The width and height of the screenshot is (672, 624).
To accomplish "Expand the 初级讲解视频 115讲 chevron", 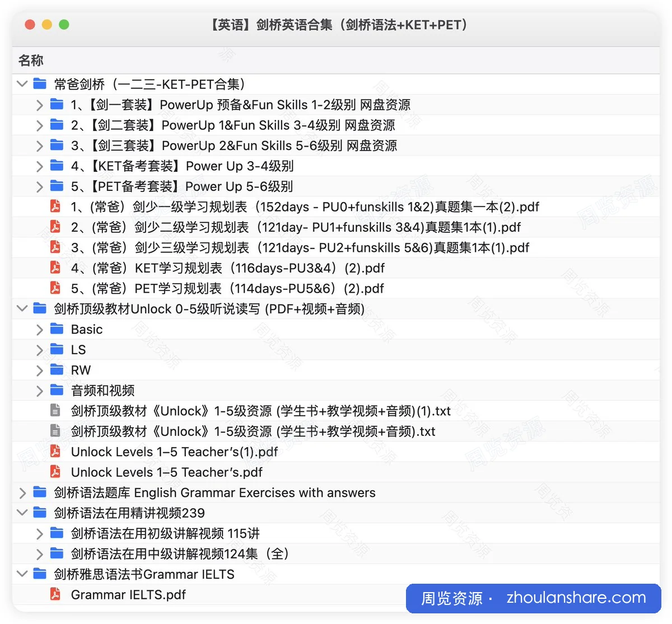I will point(39,534).
